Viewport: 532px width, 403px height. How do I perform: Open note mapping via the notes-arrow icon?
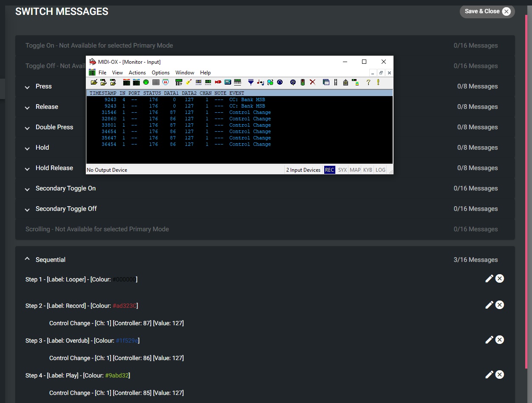point(260,82)
